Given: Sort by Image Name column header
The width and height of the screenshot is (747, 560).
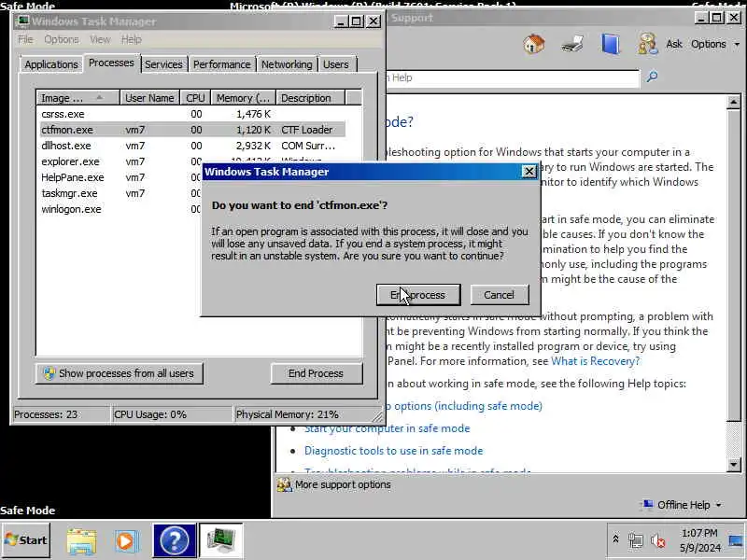Looking at the screenshot, I should tap(78, 98).
